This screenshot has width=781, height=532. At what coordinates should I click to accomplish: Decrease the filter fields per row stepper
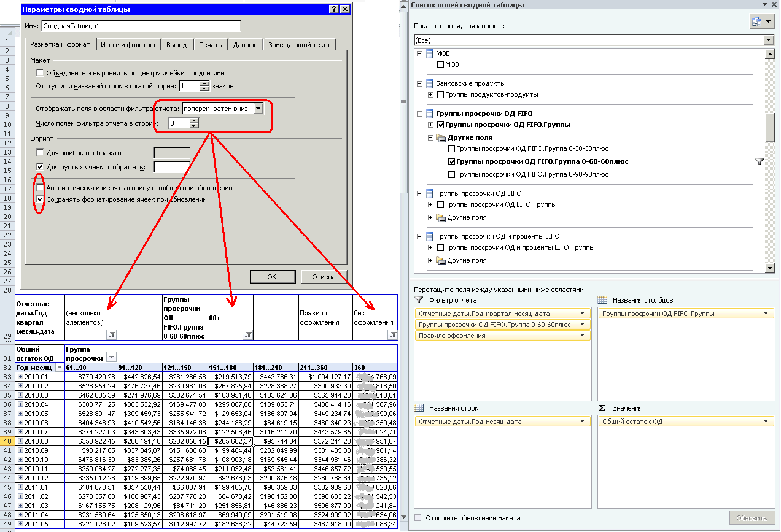coord(194,126)
